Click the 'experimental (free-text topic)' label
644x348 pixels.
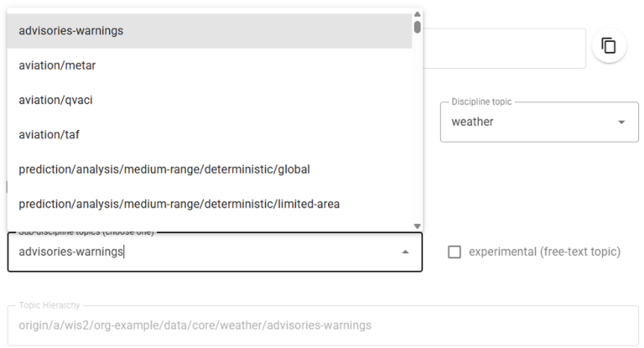[x=544, y=252]
